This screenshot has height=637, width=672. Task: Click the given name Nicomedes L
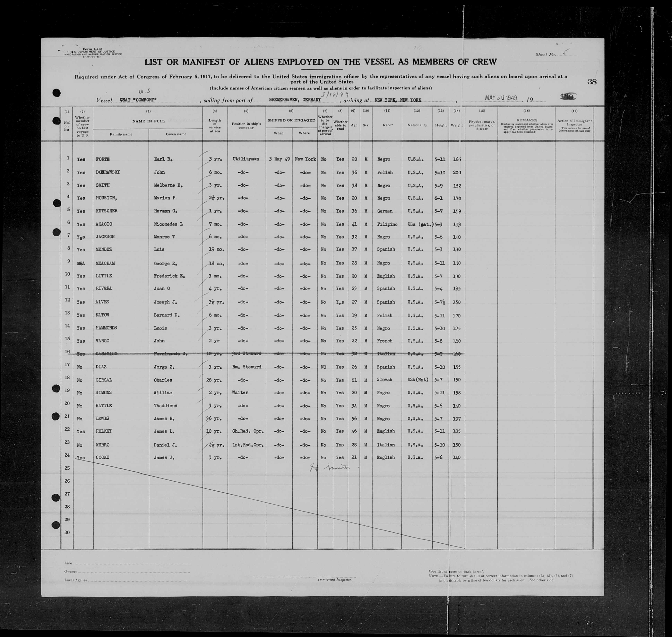tap(168, 224)
